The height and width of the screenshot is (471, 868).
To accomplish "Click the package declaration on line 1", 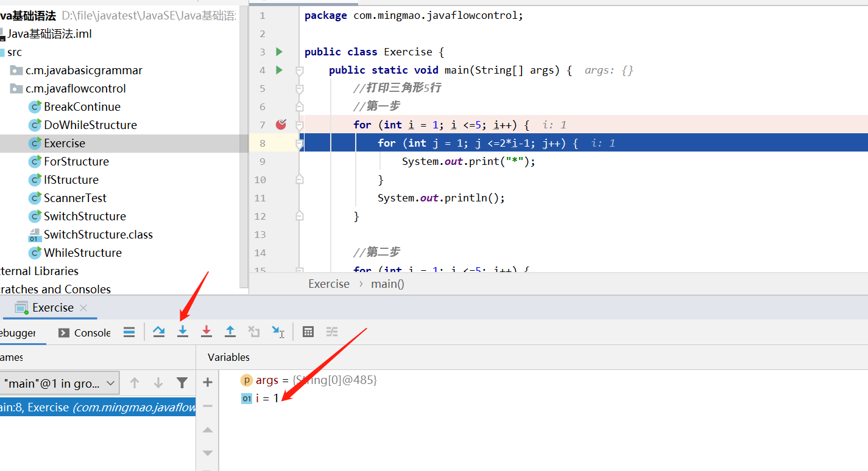I will click(x=414, y=15).
